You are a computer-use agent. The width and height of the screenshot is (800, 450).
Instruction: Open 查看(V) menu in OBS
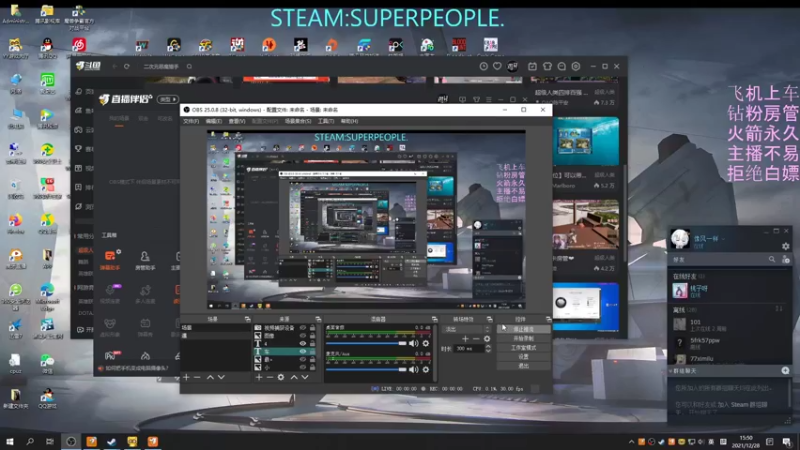pyautogui.click(x=237, y=121)
